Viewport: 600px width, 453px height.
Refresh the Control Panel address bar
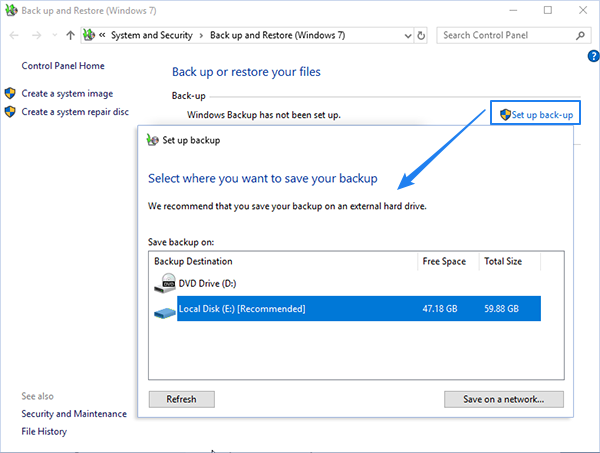coord(421,36)
